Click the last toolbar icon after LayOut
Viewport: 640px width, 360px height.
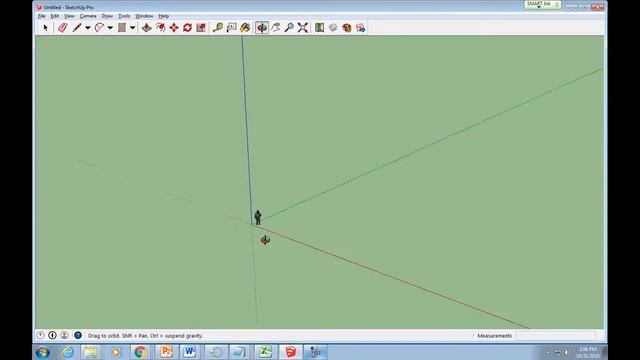pos(360,27)
